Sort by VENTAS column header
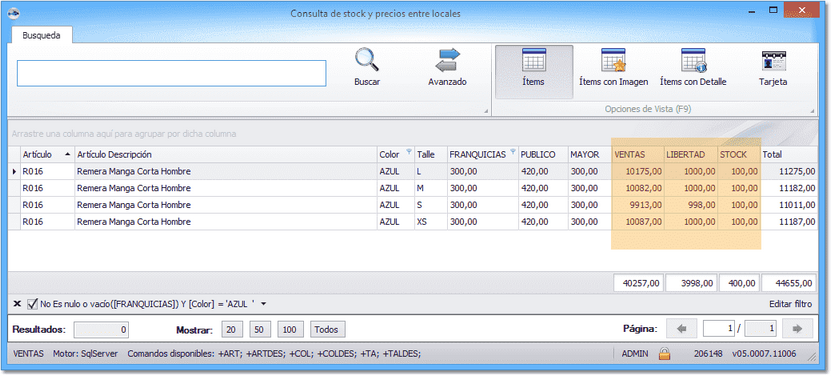Viewport: 831px width, 376px height. point(638,154)
